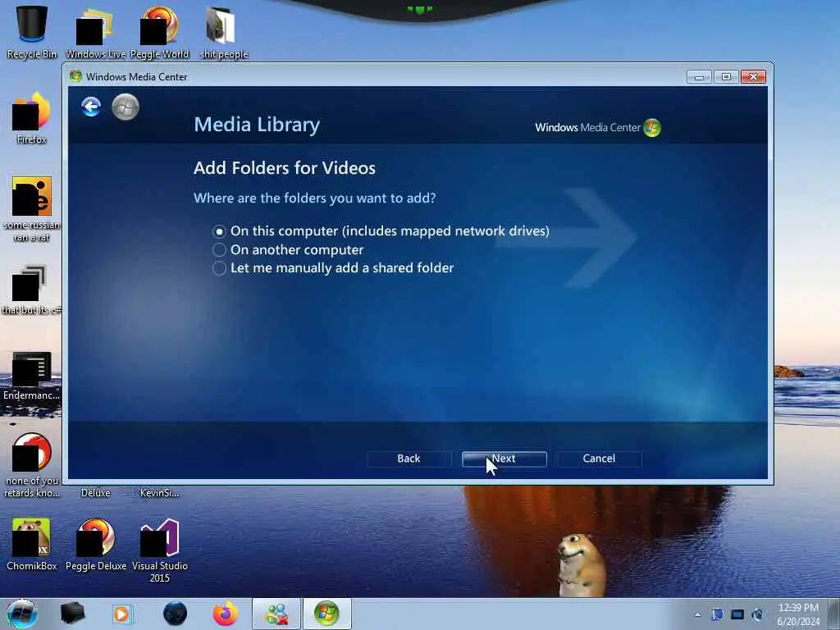
Task: Select the 'that but its c#' desktop icon
Action: pos(32,290)
